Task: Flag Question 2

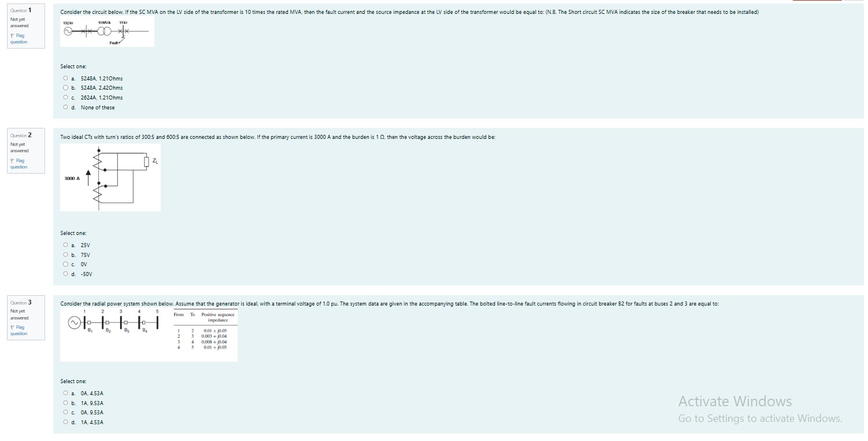Action: 19,164
